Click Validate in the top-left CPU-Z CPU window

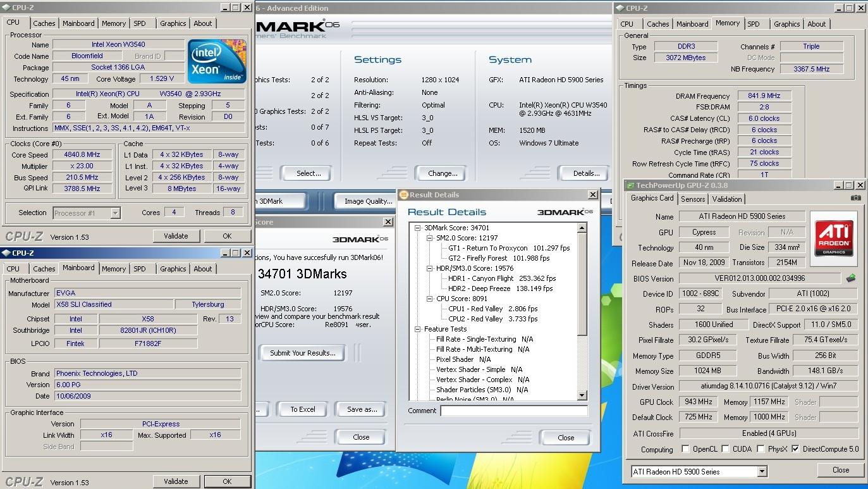[x=176, y=236]
